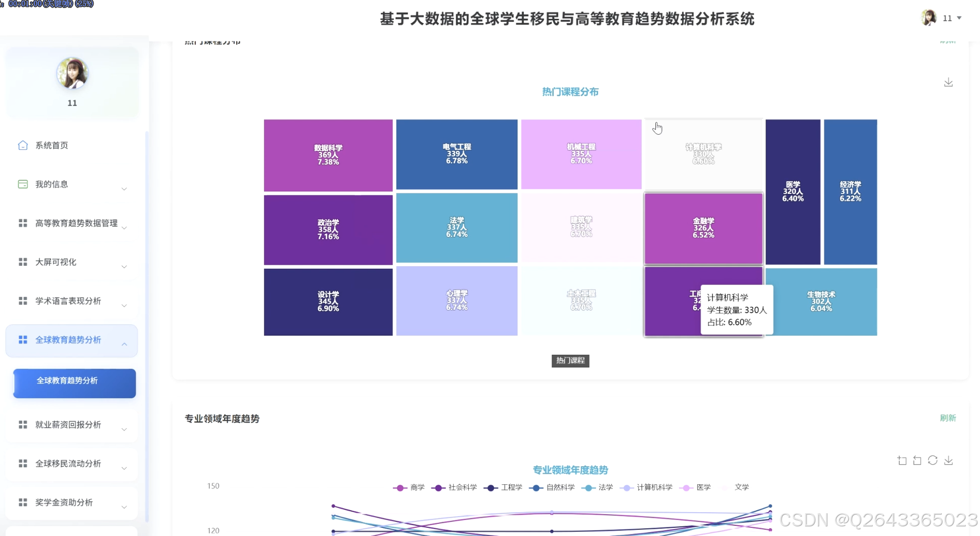
Task: Click the 热门课程 breadcrumb below treemap
Action: (570, 360)
